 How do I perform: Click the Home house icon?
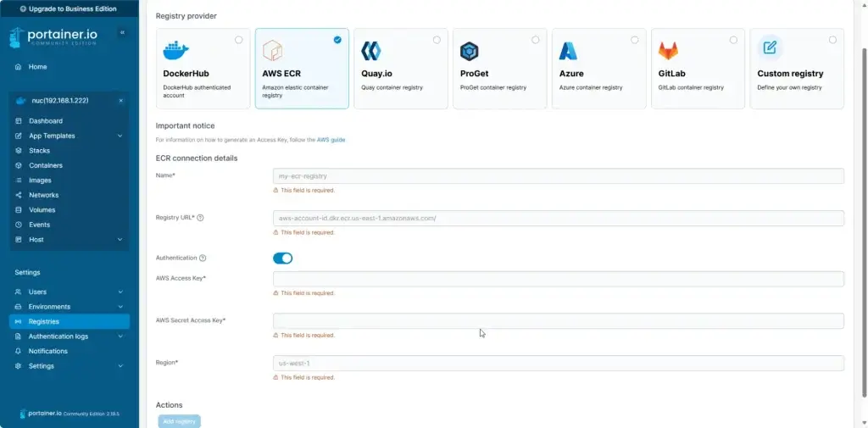(19, 67)
